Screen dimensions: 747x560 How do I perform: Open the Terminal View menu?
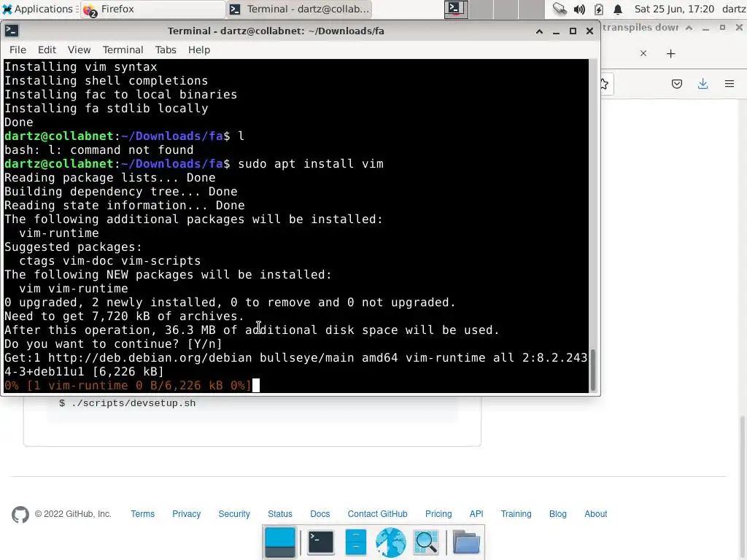tap(79, 50)
